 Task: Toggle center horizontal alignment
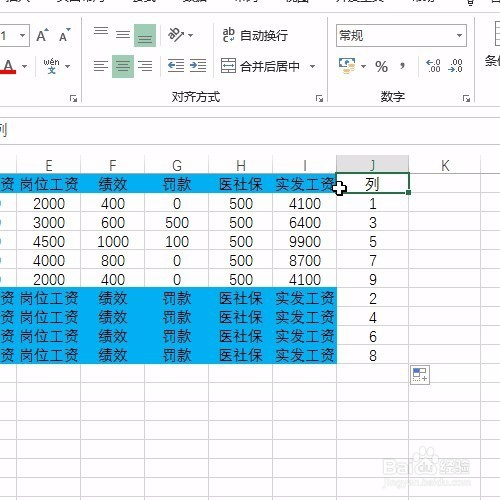[x=123, y=66]
